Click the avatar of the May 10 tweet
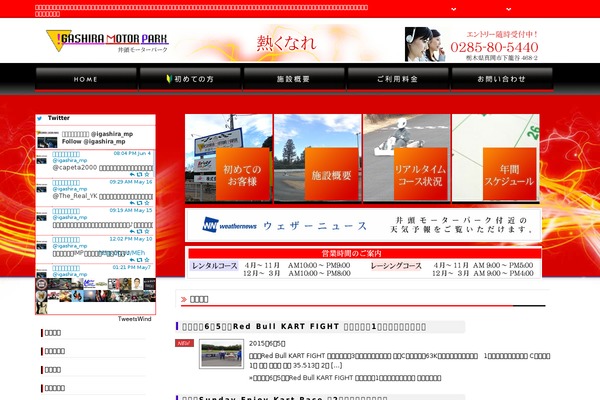 (42, 246)
